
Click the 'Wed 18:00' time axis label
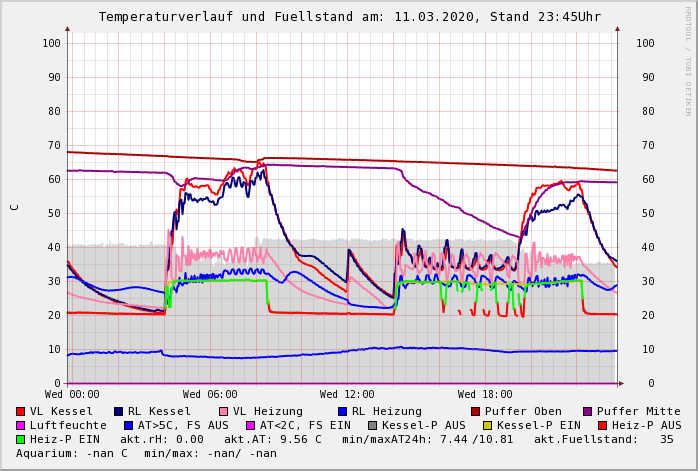coord(485,395)
